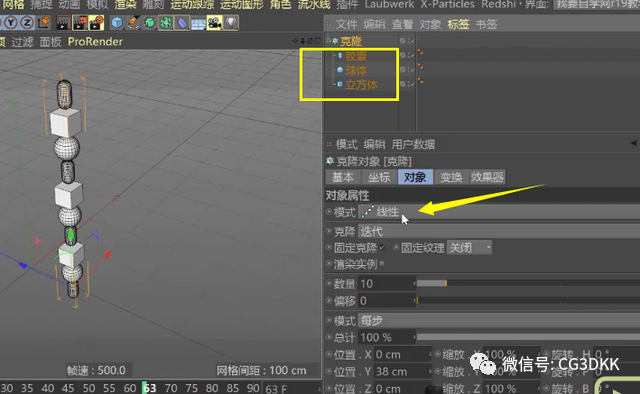640x394 pixels.
Task: Click the MoGraph cloner toolbar icon
Action: pos(166,23)
